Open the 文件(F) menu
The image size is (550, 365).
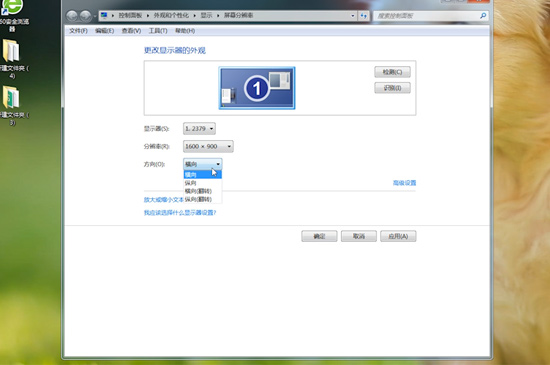[x=78, y=31]
